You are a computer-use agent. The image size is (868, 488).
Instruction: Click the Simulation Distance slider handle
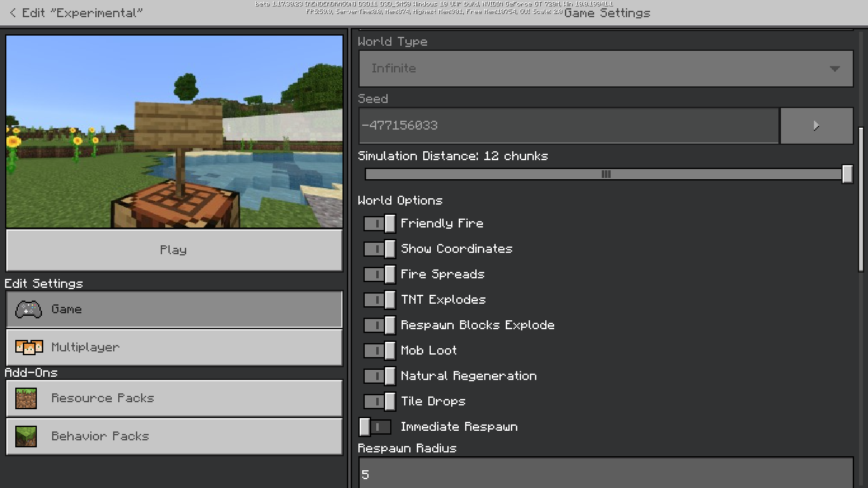pos(847,174)
